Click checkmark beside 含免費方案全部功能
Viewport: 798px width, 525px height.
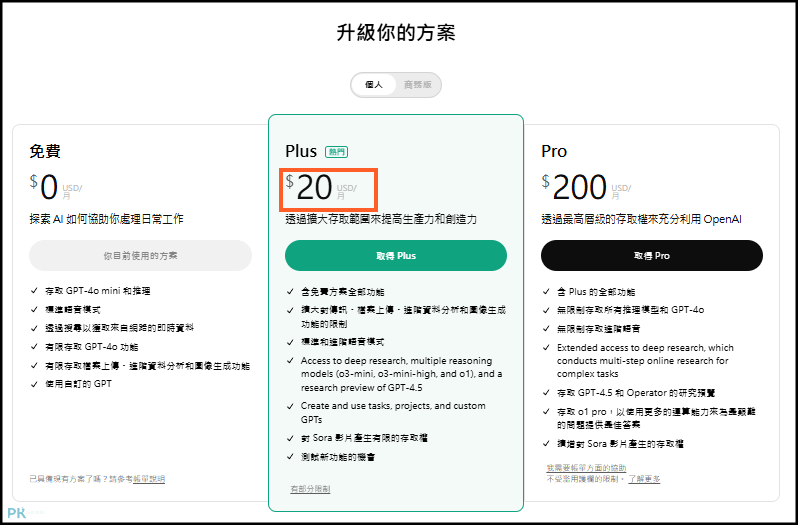tap(290, 292)
